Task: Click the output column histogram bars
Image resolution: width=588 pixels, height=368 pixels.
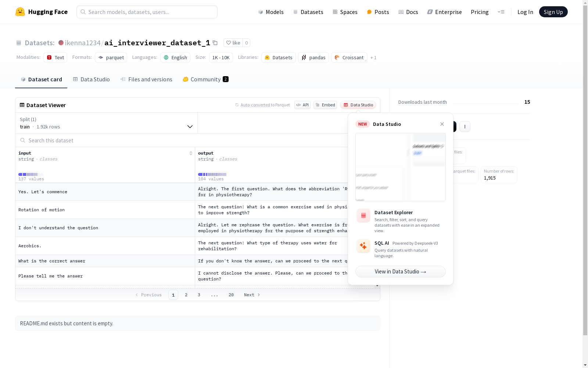Action: (212, 174)
